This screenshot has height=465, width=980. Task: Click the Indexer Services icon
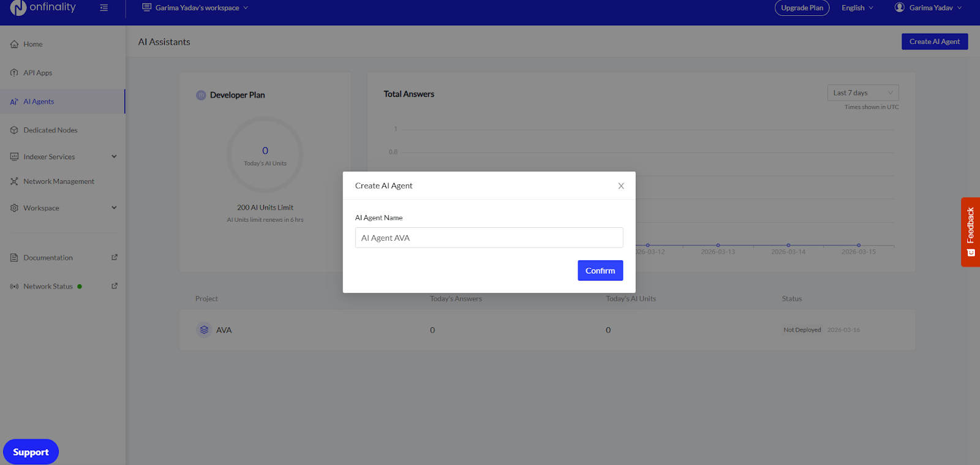pos(14,157)
